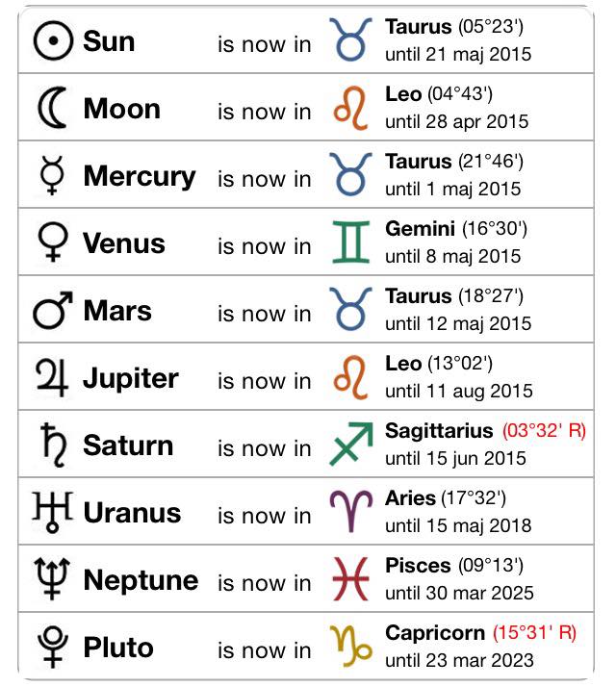Viewport: 616px width, 687px height.
Task: Select the yellow Capricorn zodiac sign
Action: point(350,646)
